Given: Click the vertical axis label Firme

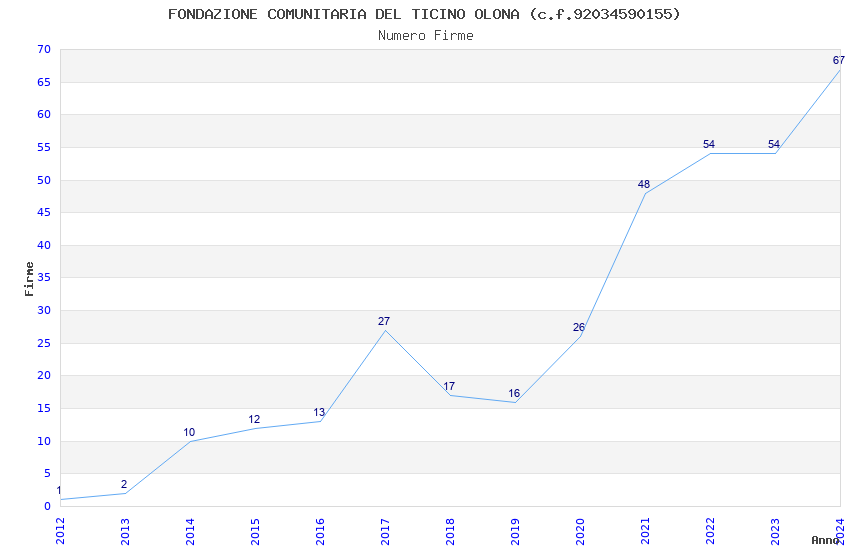Looking at the screenshot, I should (x=29, y=279).
